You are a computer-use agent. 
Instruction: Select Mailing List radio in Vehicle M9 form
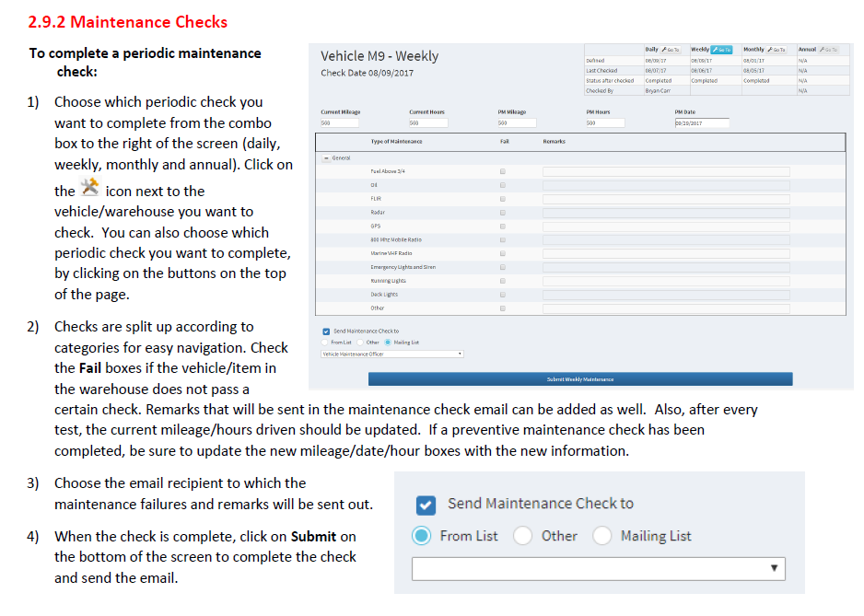click(x=388, y=343)
